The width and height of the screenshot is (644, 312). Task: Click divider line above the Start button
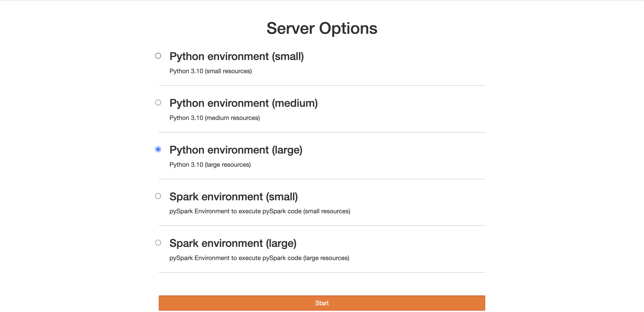[322, 272]
